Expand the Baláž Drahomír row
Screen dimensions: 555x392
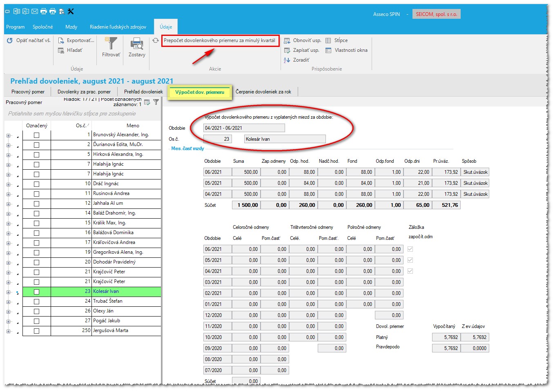coord(9,214)
